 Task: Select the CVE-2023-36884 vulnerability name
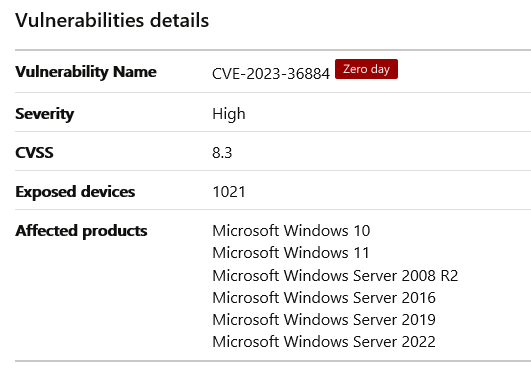point(271,74)
